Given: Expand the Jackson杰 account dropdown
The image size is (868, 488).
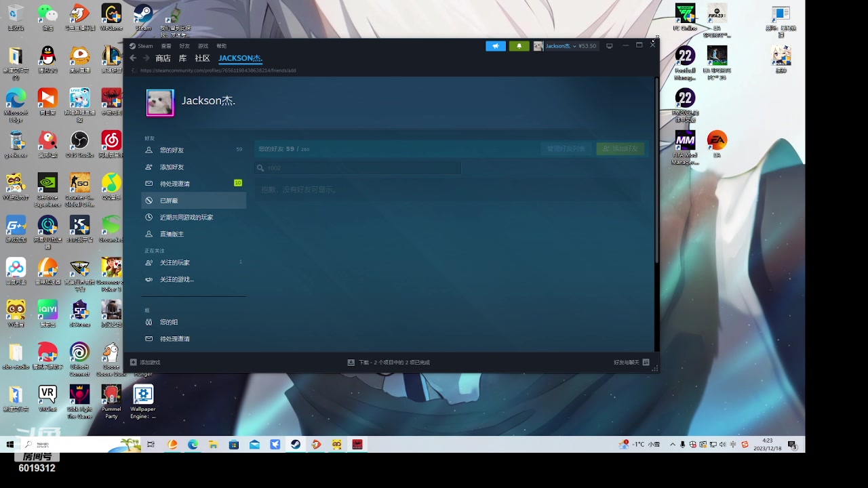Looking at the screenshot, I should pyautogui.click(x=565, y=46).
